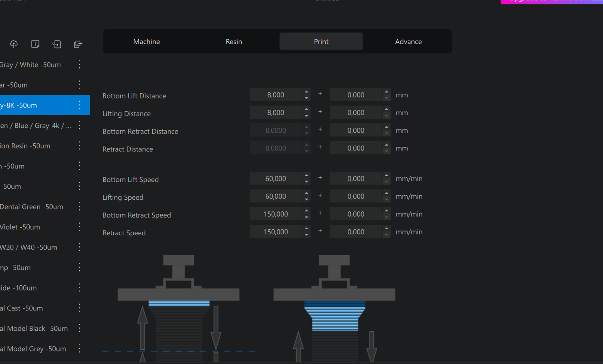
Task: Click the second Bottom Retract Distance 0,000 field
Action: coord(356,131)
